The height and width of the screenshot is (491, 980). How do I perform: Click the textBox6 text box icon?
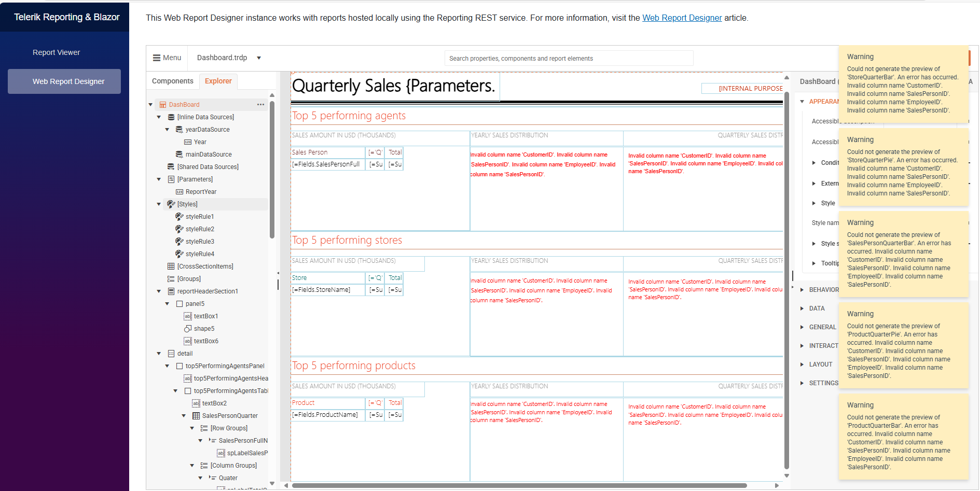[x=188, y=341]
